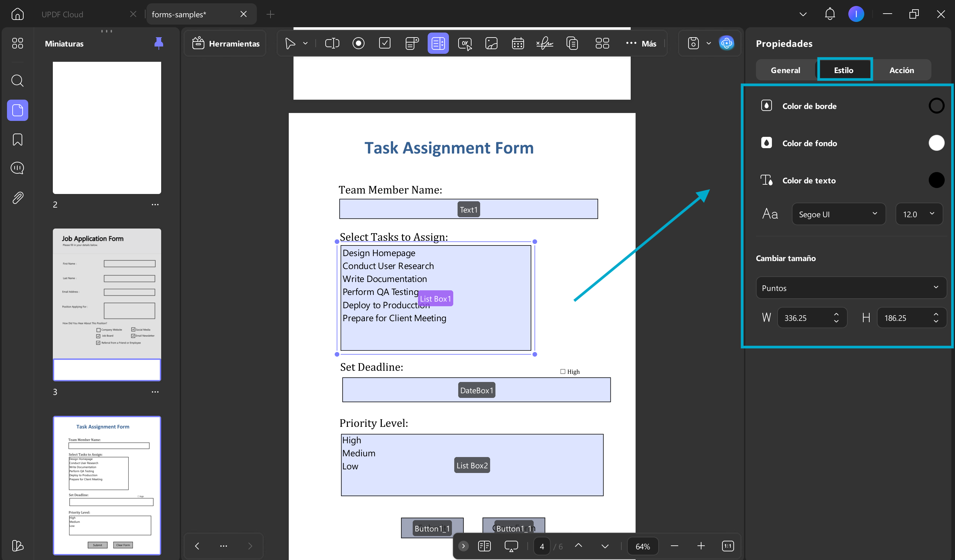The width and height of the screenshot is (955, 560).
Task: Select the radio button form tool
Action: tap(358, 43)
